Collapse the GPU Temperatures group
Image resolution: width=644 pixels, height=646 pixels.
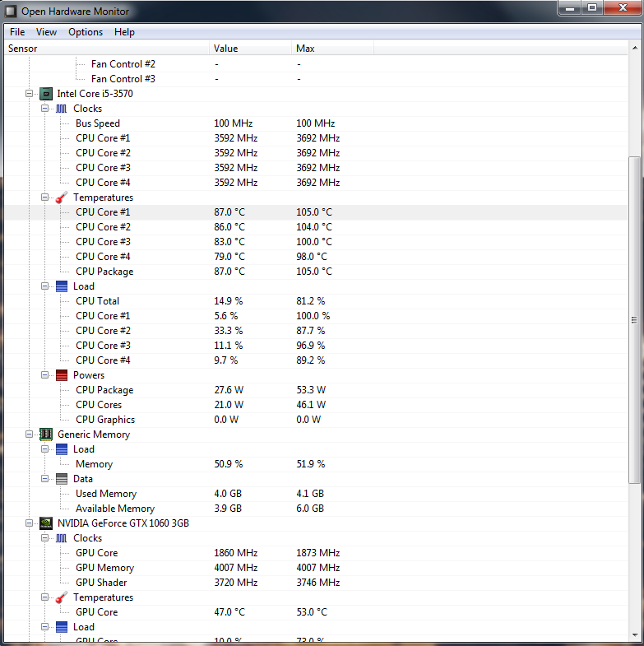44,597
